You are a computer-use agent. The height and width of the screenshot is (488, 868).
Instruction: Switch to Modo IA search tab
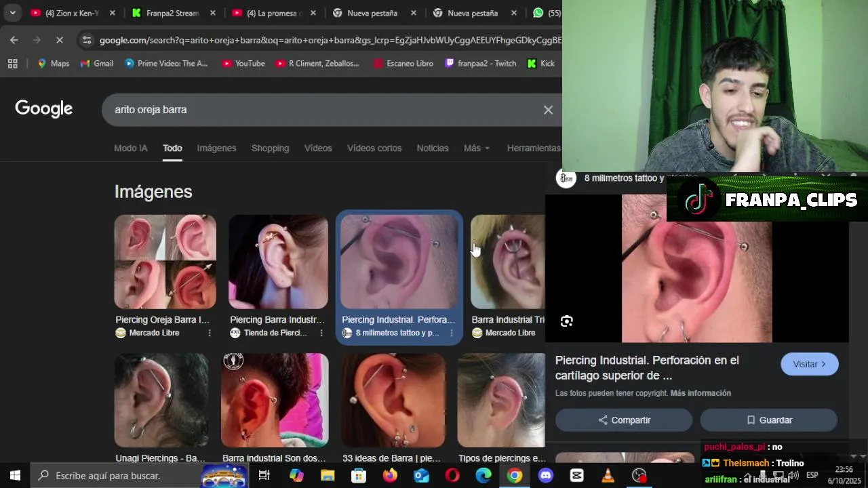130,148
